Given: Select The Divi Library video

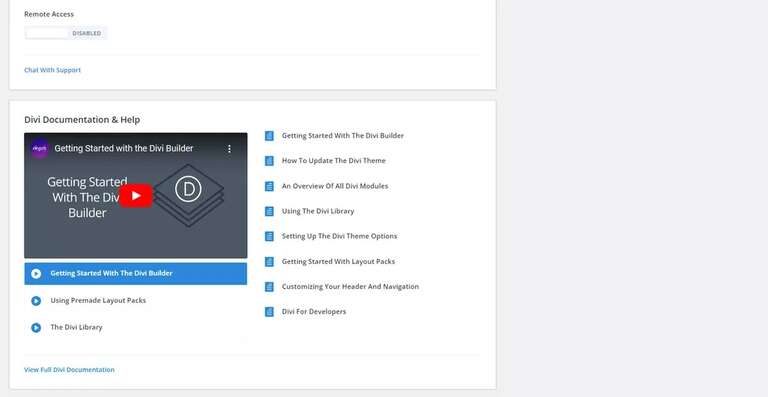Looking at the screenshot, I should [76, 327].
